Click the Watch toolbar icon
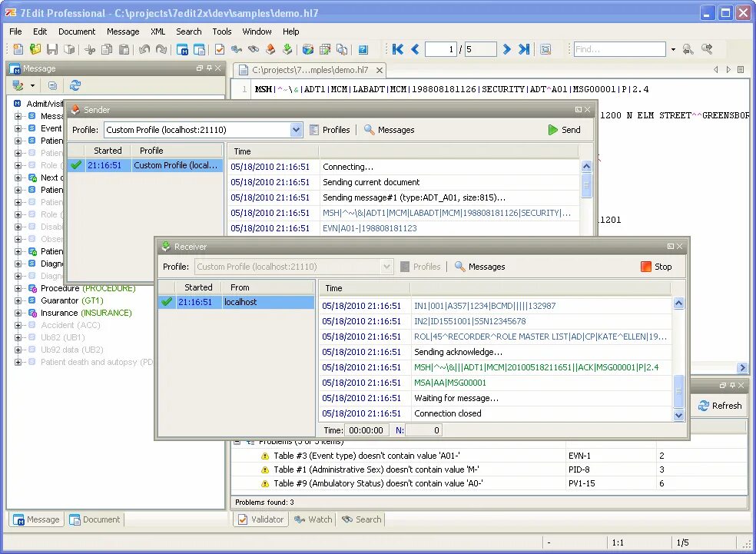The image size is (756, 554). [x=237, y=49]
